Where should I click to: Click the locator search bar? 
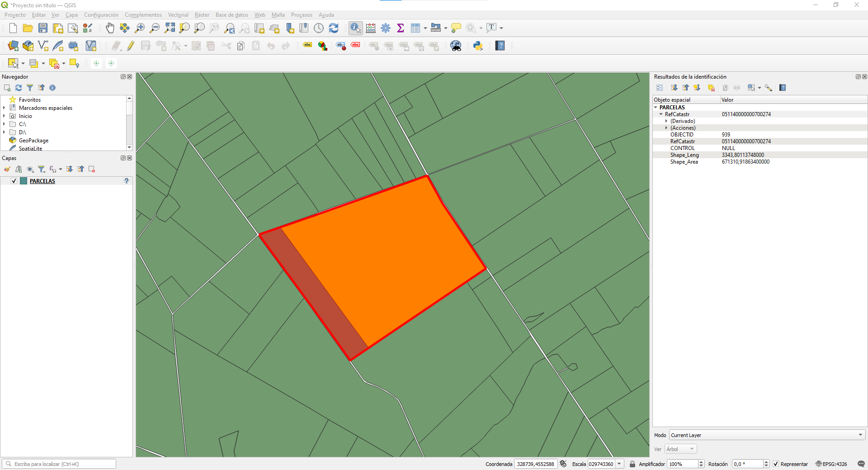tap(59, 464)
